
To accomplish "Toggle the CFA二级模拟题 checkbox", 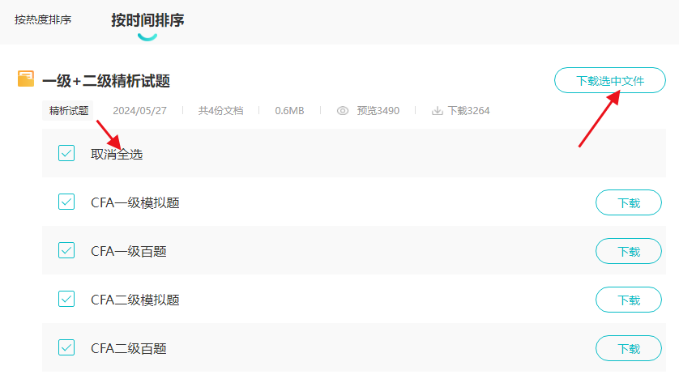I will pos(66,299).
